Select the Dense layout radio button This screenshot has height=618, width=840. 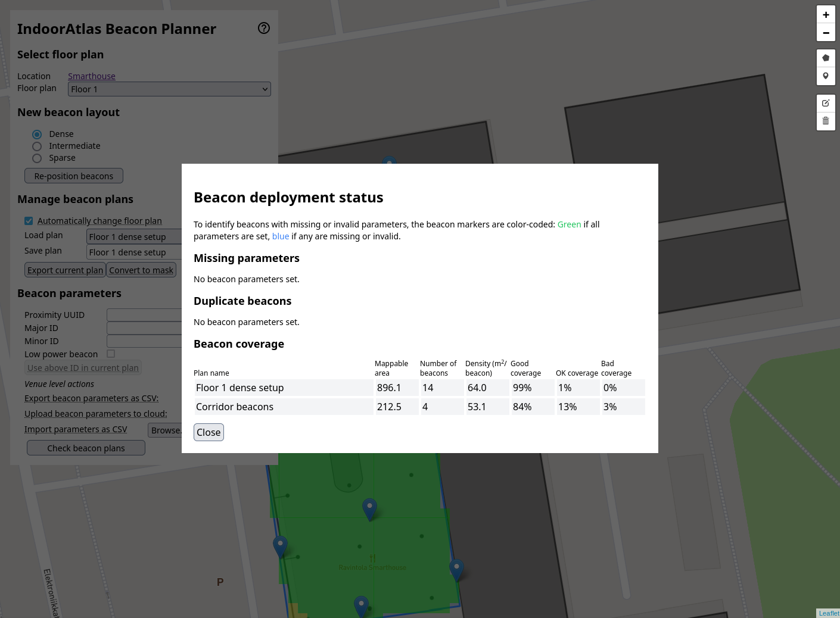tap(37, 135)
